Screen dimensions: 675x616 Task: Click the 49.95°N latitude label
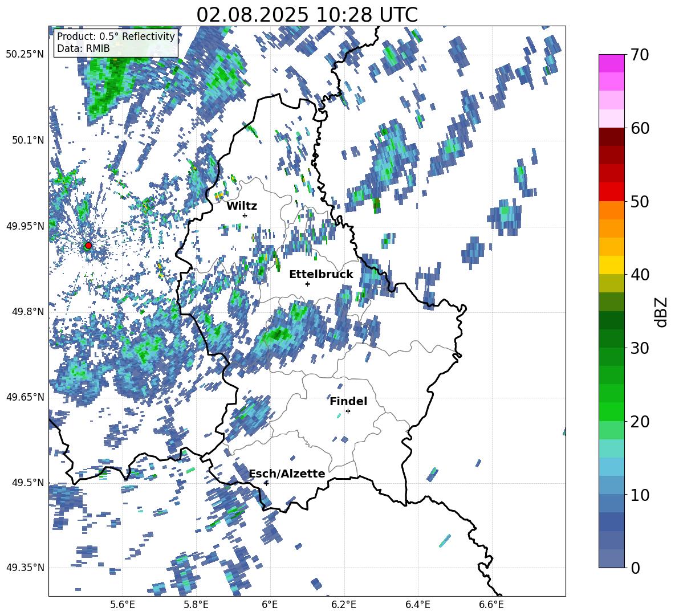coord(25,226)
